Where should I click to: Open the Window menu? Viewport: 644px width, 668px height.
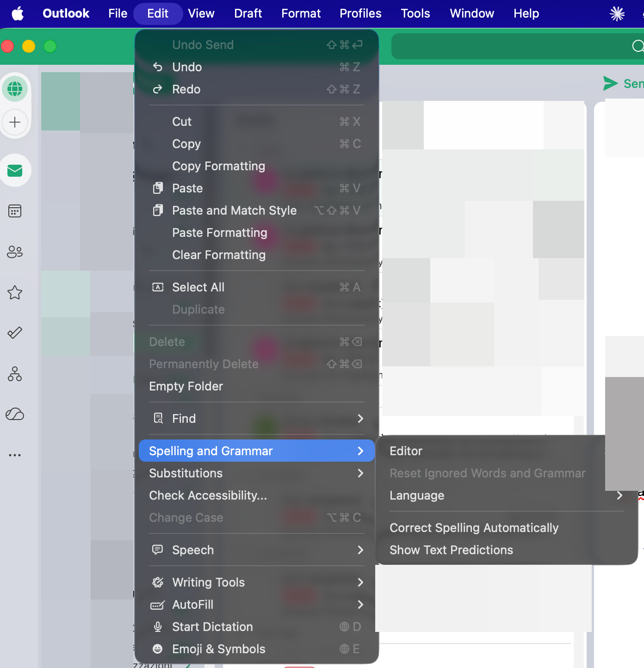472,13
